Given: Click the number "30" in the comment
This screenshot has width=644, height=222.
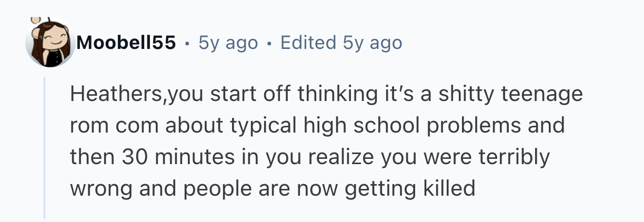Looking at the screenshot, I should (x=132, y=157).
